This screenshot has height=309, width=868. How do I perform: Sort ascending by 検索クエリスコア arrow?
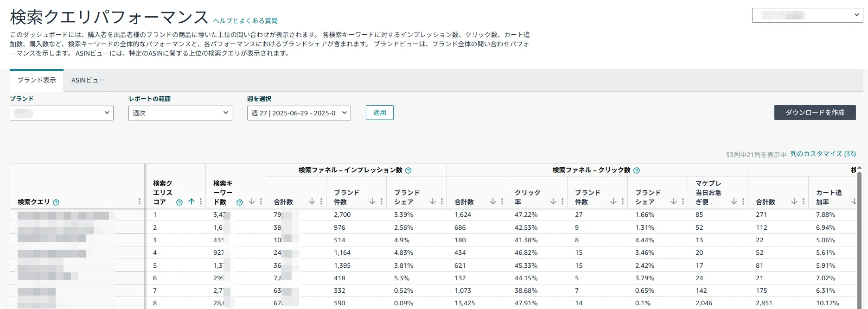[x=191, y=202]
